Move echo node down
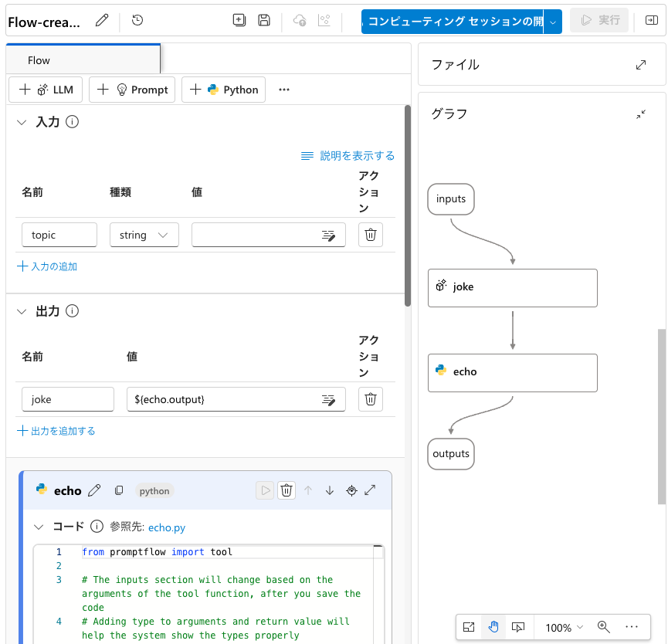The image size is (668, 644). (x=330, y=490)
